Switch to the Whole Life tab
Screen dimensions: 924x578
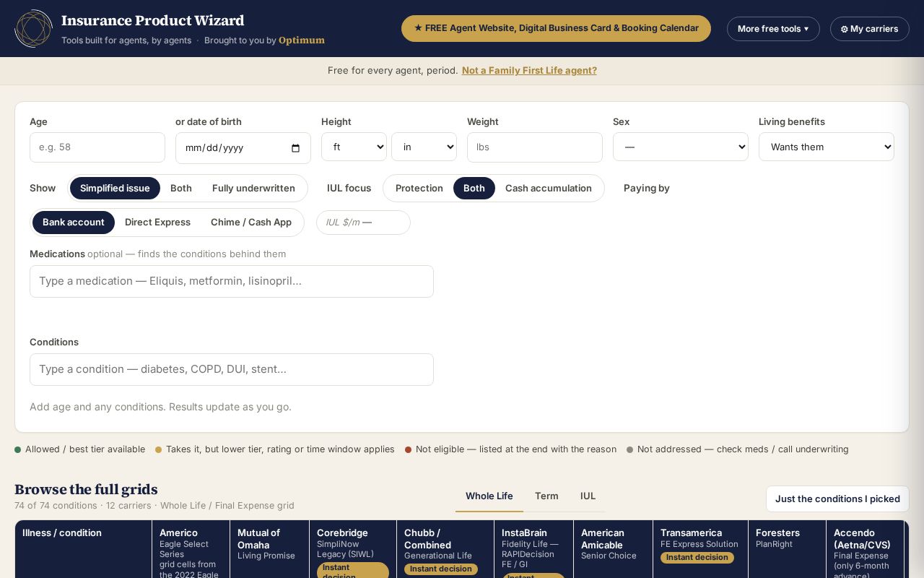coord(489,496)
